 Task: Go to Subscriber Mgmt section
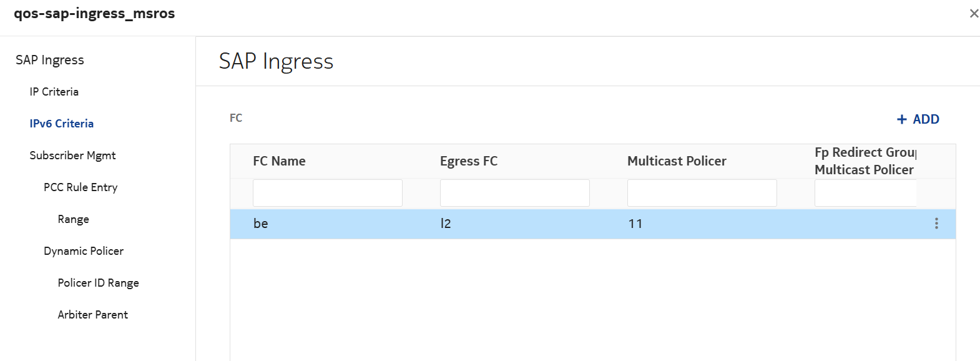[x=72, y=156]
